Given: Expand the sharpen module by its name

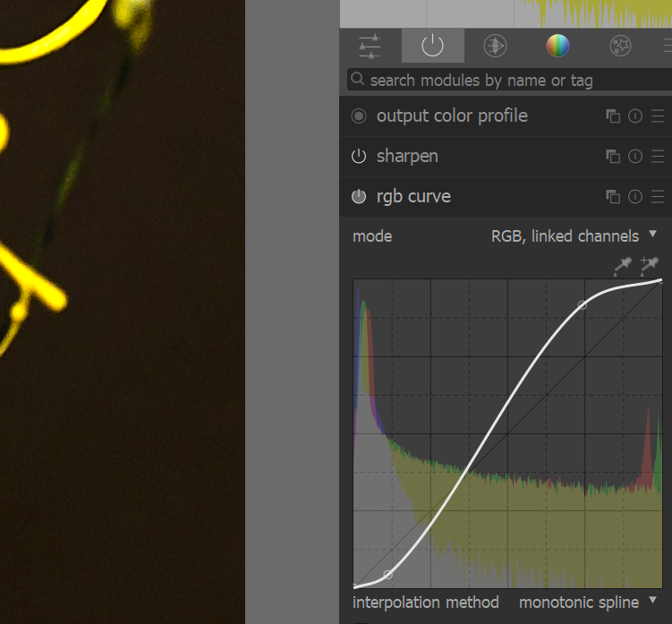Looking at the screenshot, I should tap(407, 157).
